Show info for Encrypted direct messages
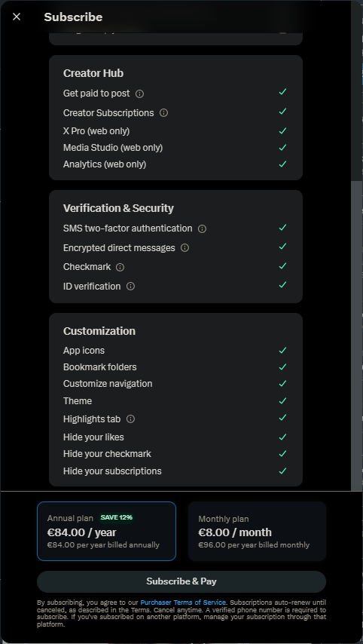This screenshot has width=363, height=644. pos(185,247)
